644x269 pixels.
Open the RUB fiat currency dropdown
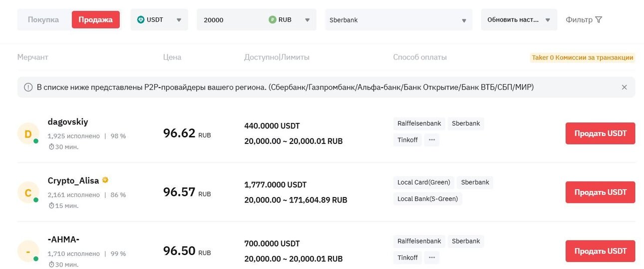(x=290, y=20)
